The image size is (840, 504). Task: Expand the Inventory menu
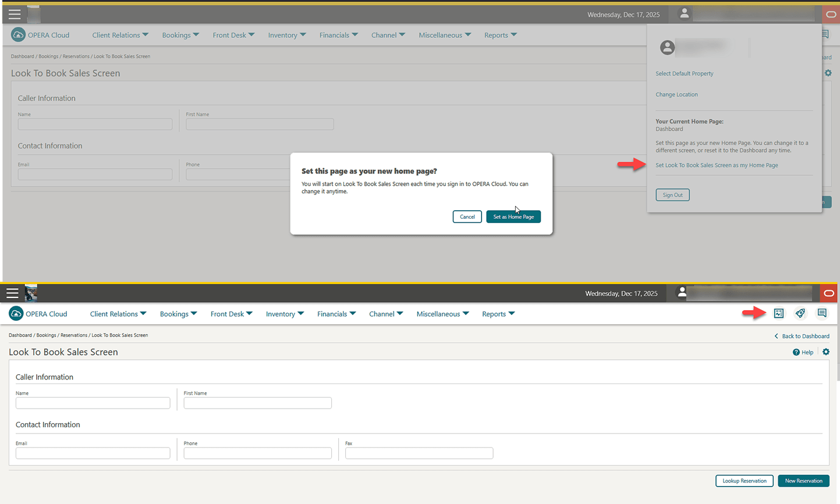click(285, 314)
